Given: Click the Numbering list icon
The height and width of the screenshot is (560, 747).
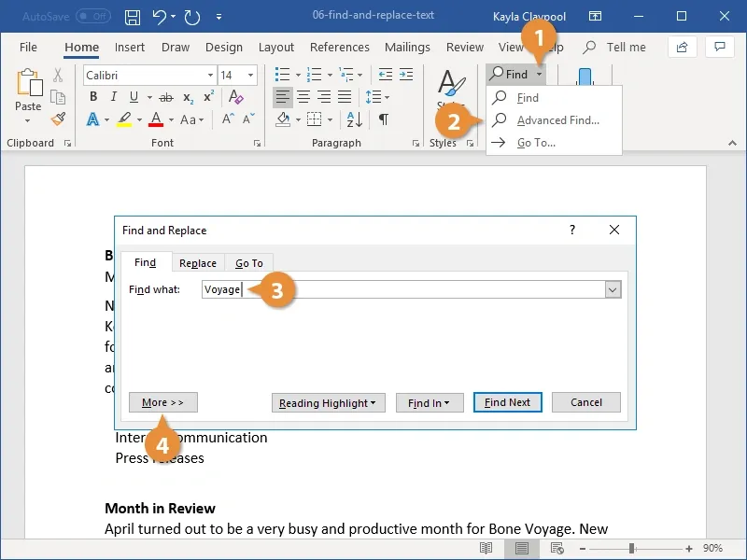Looking at the screenshot, I should coord(314,75).
